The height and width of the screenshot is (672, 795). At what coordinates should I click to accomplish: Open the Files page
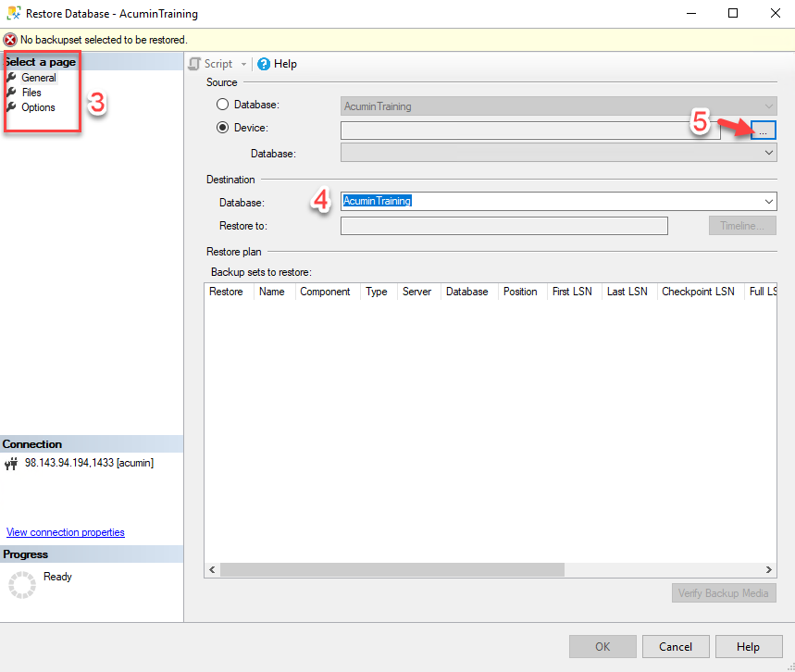(x=31, y=93)
